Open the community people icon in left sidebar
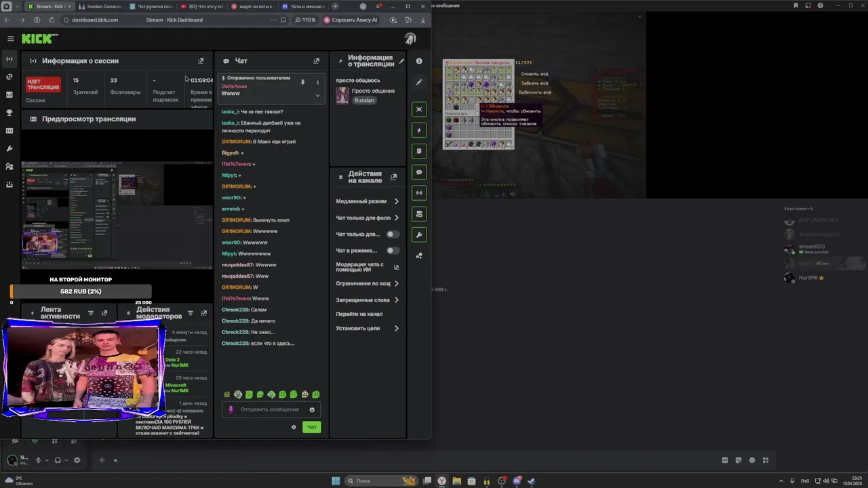The width and height of the screenshot is (868, 488). coord(9,166)
